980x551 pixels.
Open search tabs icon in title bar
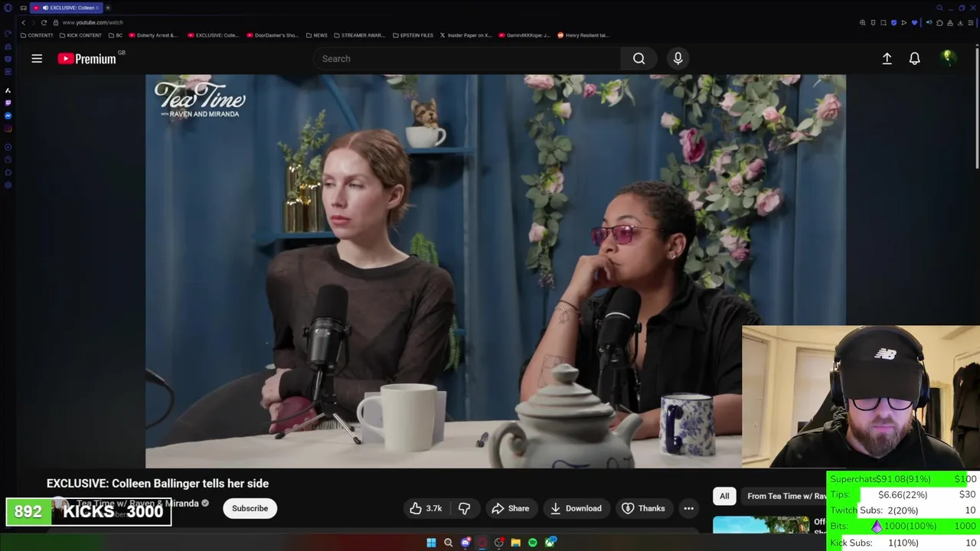coord(939,8)
